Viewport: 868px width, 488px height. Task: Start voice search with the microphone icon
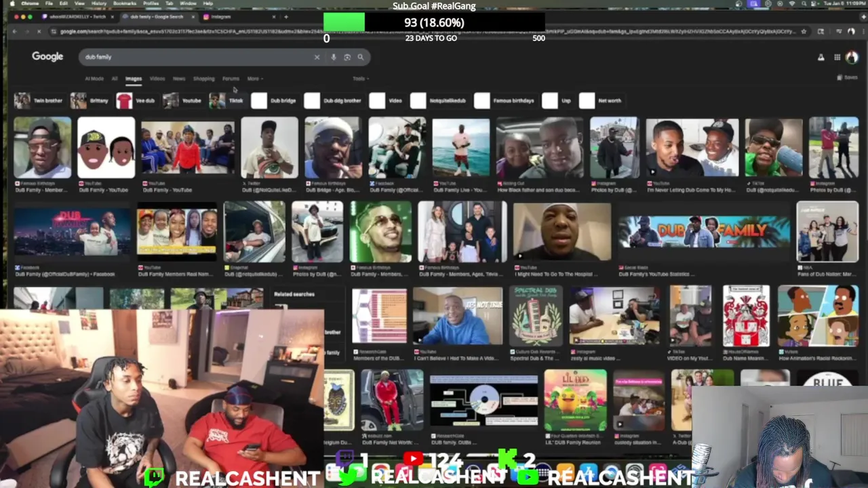pyautogui.click(x=334, y=57)
